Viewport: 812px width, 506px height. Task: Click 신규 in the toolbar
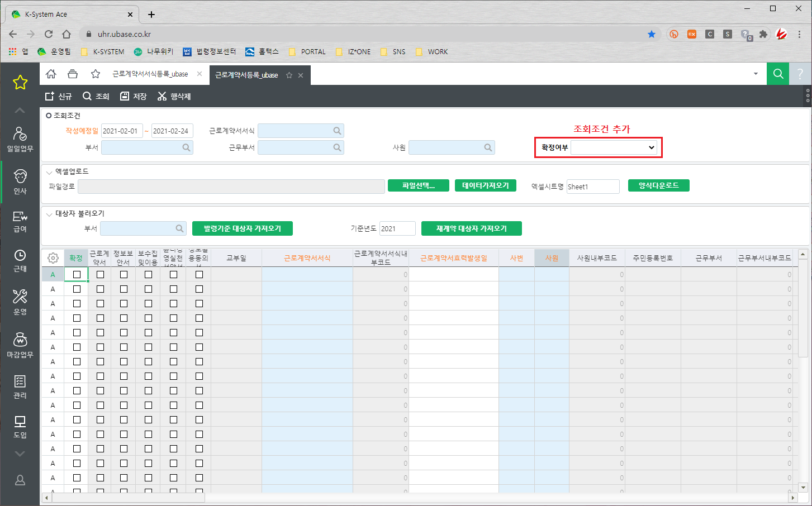(x=59, y=97)
